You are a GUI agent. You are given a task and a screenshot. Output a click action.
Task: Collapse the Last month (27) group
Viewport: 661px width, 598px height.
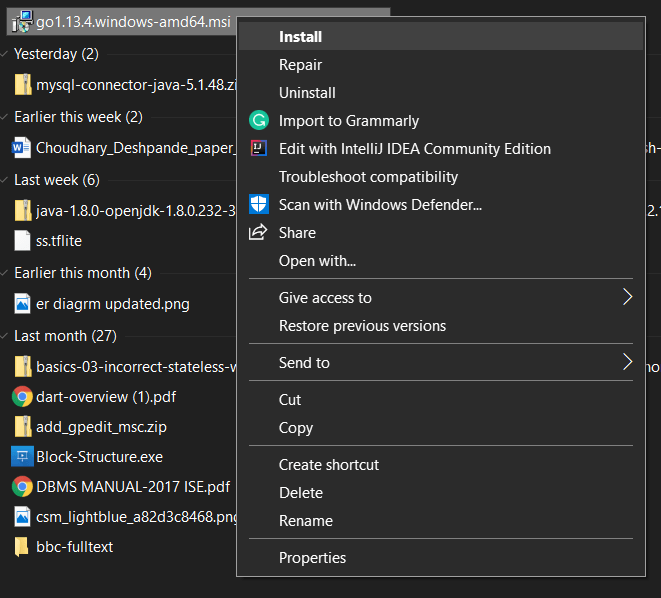[x=6, y=336]
